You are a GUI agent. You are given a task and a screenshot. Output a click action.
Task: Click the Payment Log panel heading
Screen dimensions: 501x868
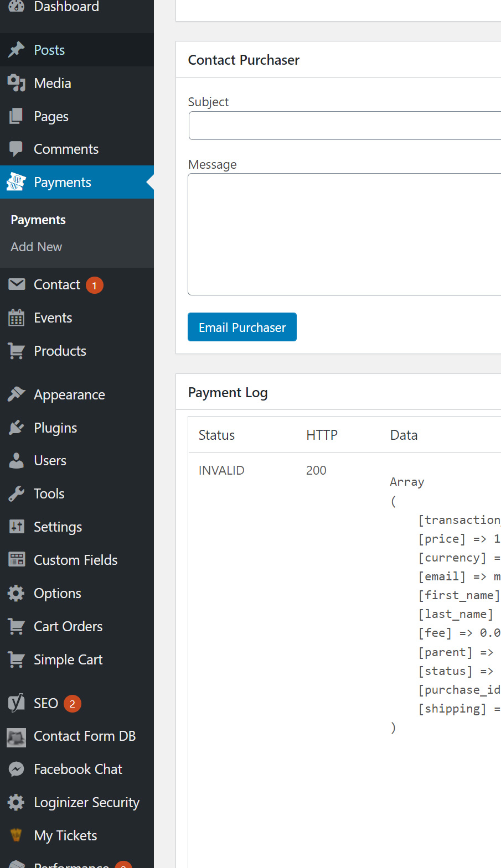[228, 393]
